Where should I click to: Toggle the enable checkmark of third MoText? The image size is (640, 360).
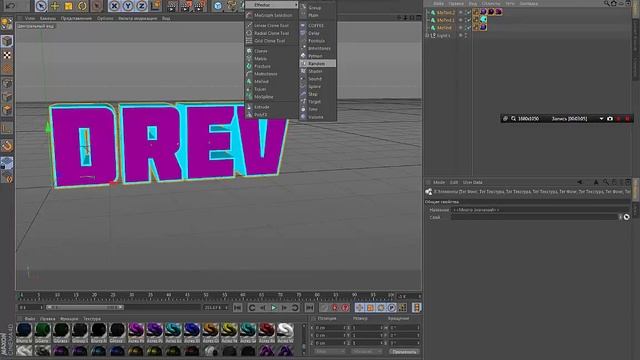point(468,28)
